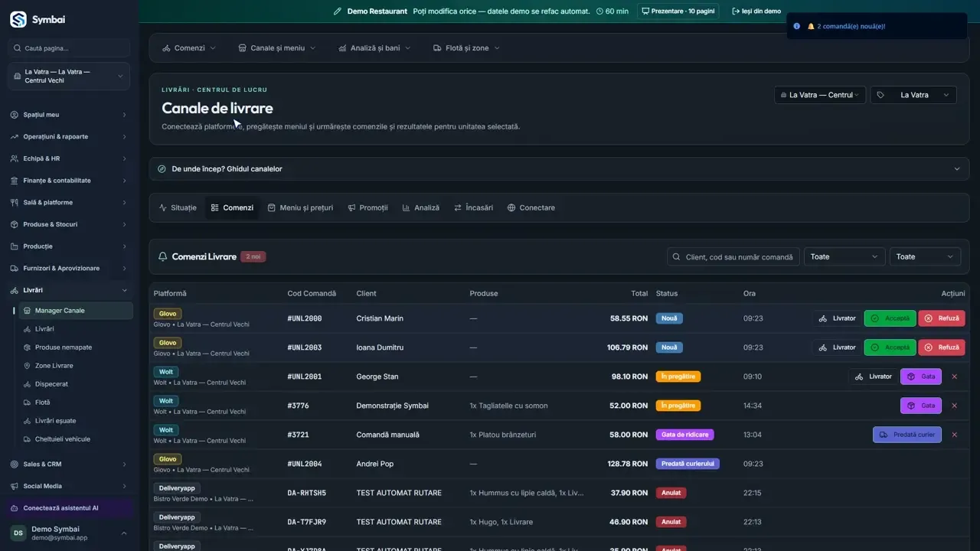This screenshot has height=551, width=980.
Task: Switch to the Situație tab
Action: click(x=178, y=208)
